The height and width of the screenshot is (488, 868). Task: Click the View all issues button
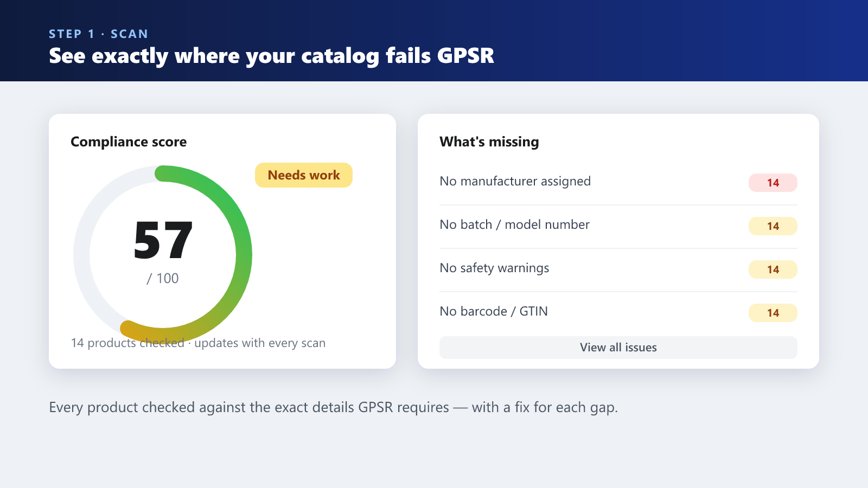tap(618, 348)
